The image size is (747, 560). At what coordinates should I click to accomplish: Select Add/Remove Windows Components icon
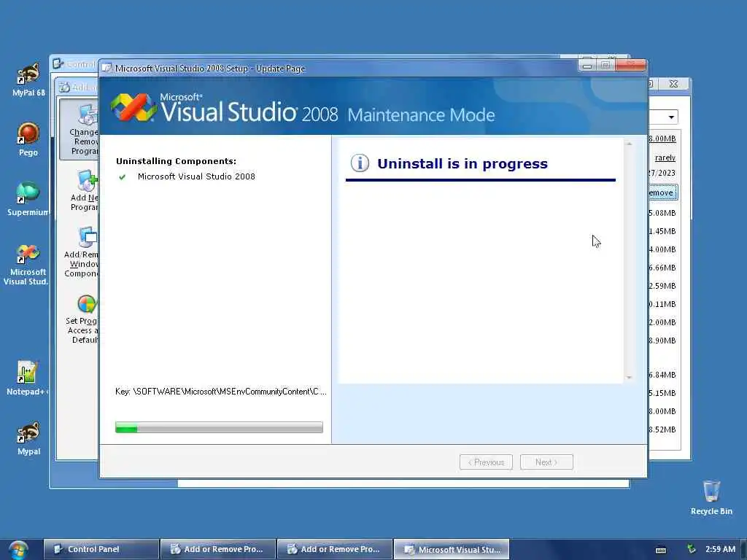(x=82, y=252)
